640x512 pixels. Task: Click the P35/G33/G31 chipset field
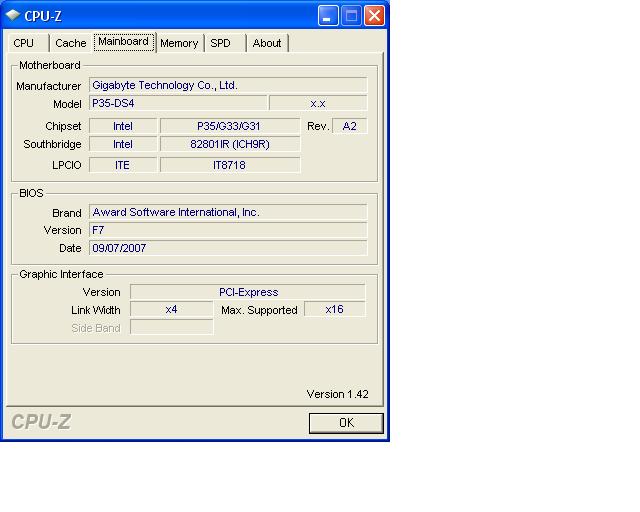click(230, 126)
